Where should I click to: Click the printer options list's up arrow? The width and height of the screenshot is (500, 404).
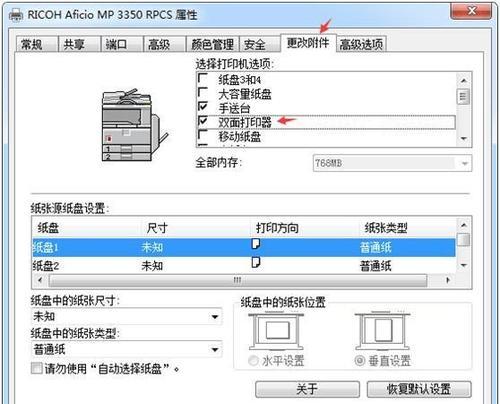coord(464,81)
